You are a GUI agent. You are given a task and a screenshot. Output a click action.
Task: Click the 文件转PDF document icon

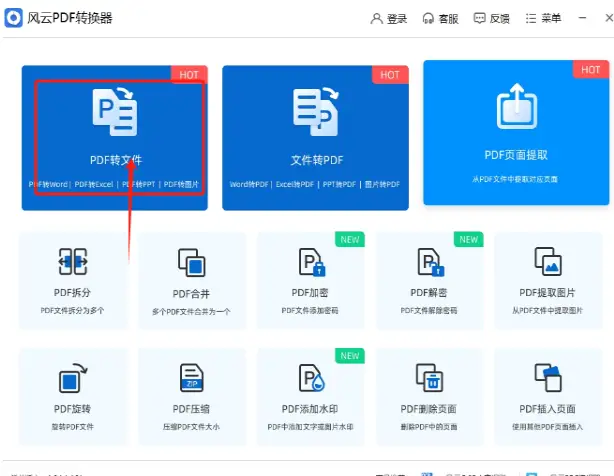pyautogui.click(x=316, y=112)
